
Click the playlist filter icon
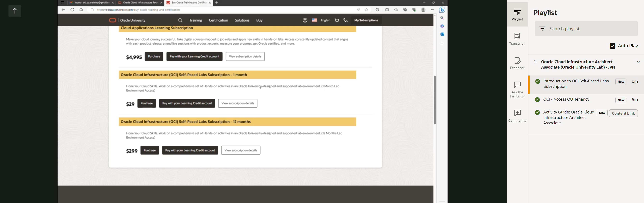pyautogui.click(x=542, y=29)
